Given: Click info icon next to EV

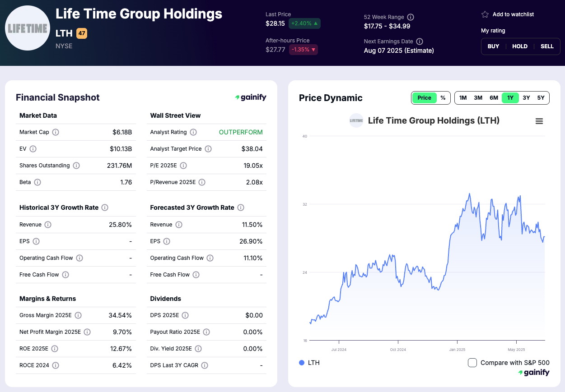Looking at the screenshot, I should [x=33, y=149].
